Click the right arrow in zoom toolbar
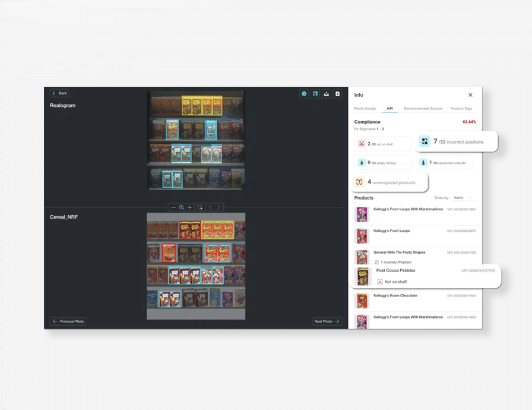This screenshot has height=410, width=532. (x=218, y=207)
